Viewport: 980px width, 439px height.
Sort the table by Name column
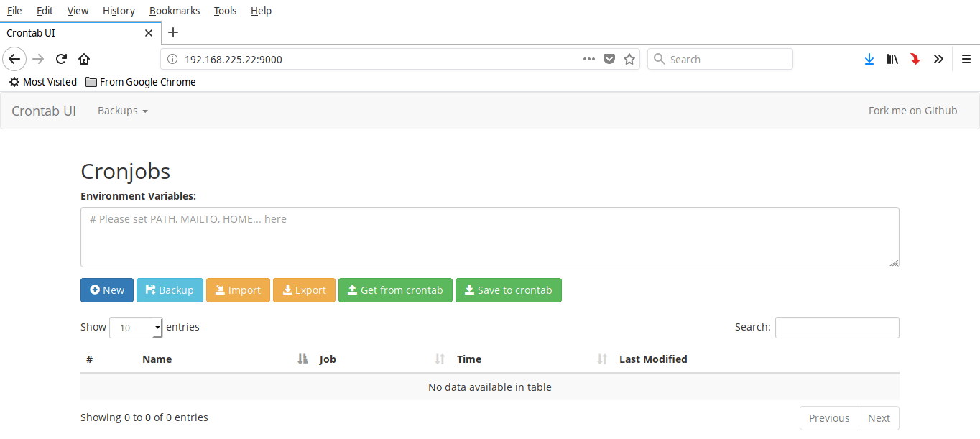click(157, 359)
